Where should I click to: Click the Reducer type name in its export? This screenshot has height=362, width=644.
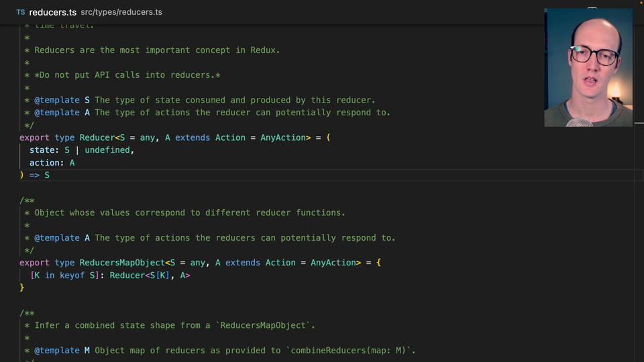pos(97,137)
